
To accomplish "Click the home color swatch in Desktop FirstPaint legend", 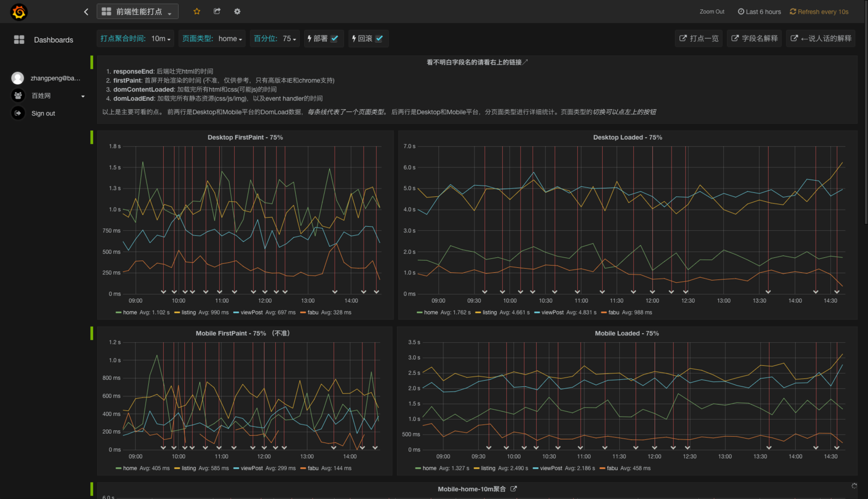I will coord(118,313).
